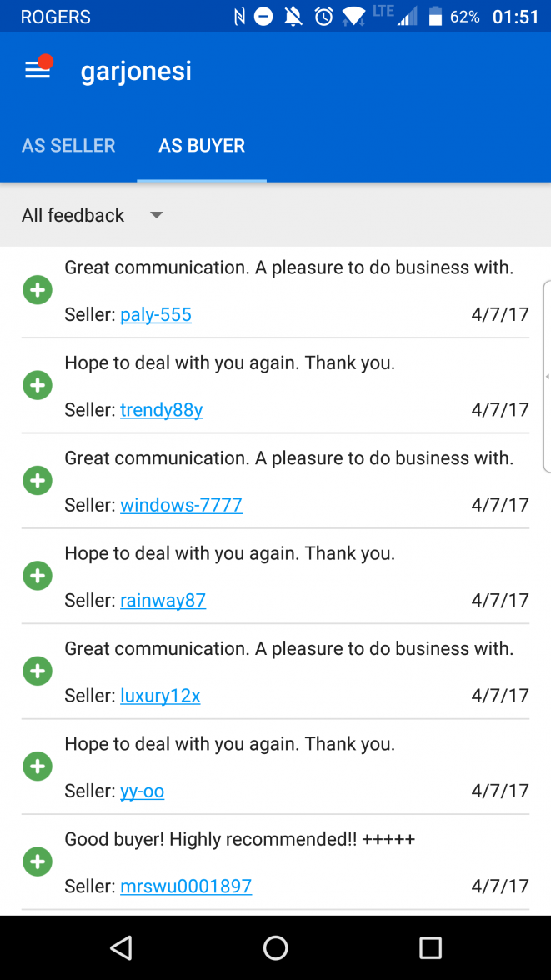The image size is (551, 980).
Task: Tap the positive feedback icon beside rainway87
Action: tap(37, 575)
